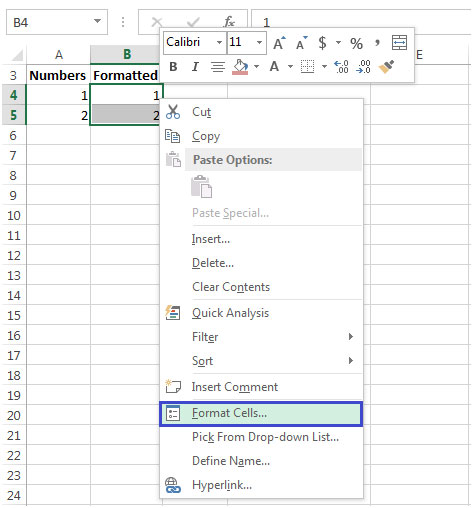Apply the Percent Style format
Screen dimensions: 473x508
point(356,43)
